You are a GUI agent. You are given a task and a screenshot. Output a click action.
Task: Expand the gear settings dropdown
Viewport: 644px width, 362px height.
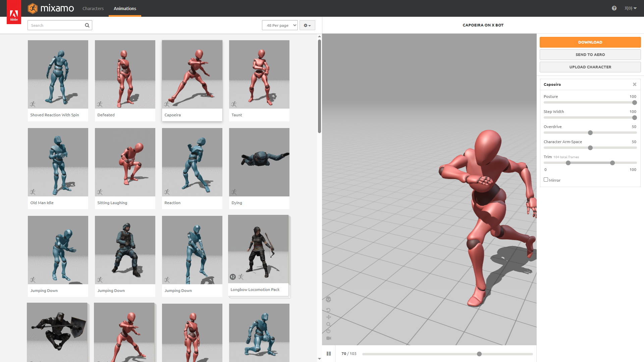pyautogui.click(x=307, y=25)
